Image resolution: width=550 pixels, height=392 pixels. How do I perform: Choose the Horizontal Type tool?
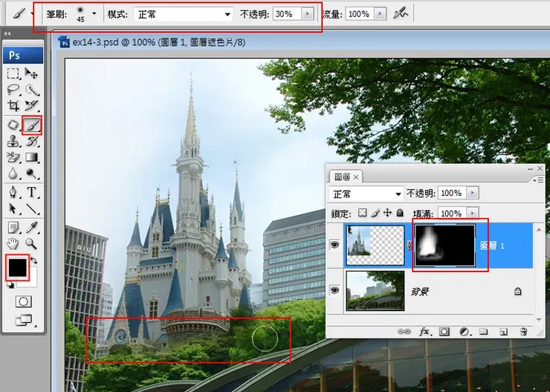tap(32, 192)
